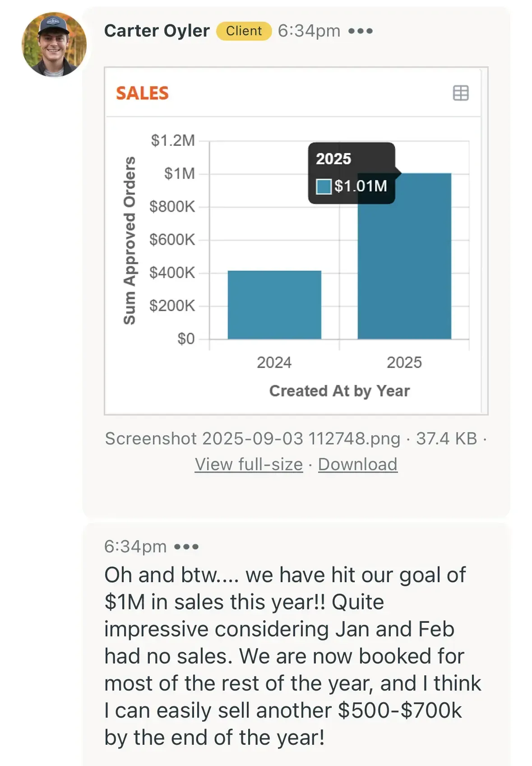Click the 2024 label on the x-axis

point(274,362)
